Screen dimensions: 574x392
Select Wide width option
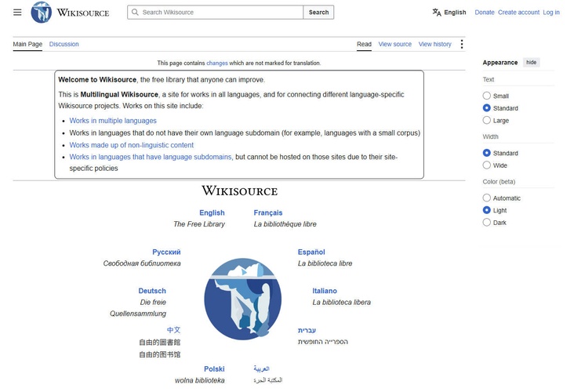click(486, 165)
